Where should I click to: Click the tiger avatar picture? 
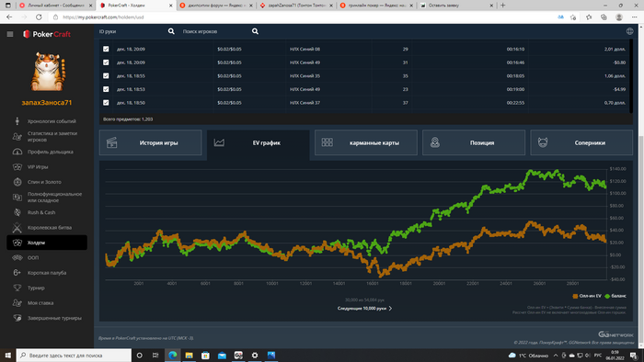(x=47, y=72)
